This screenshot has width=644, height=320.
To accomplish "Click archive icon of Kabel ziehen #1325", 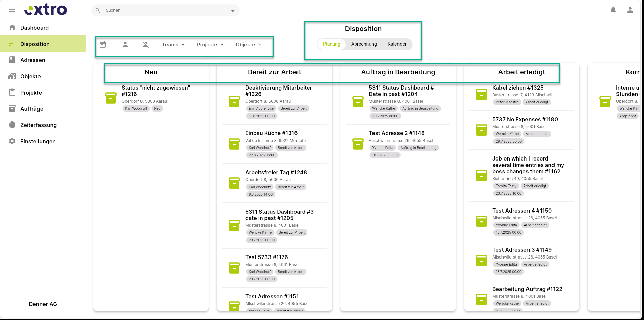I will [x=482, y=95].
